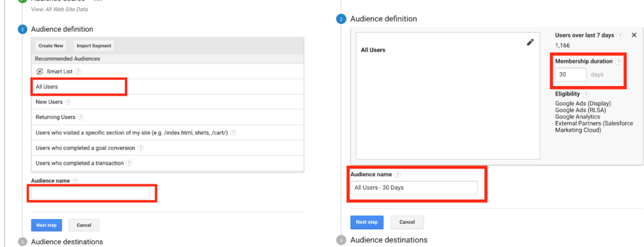Click the Smart List icon
644x247 pixels.
coord(40,72)
